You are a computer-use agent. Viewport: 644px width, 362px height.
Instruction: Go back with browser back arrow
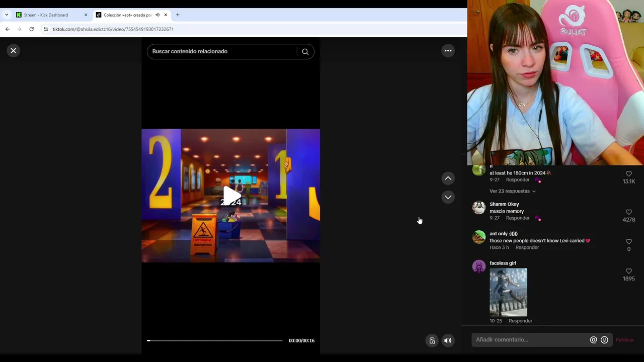coord(8,29)
